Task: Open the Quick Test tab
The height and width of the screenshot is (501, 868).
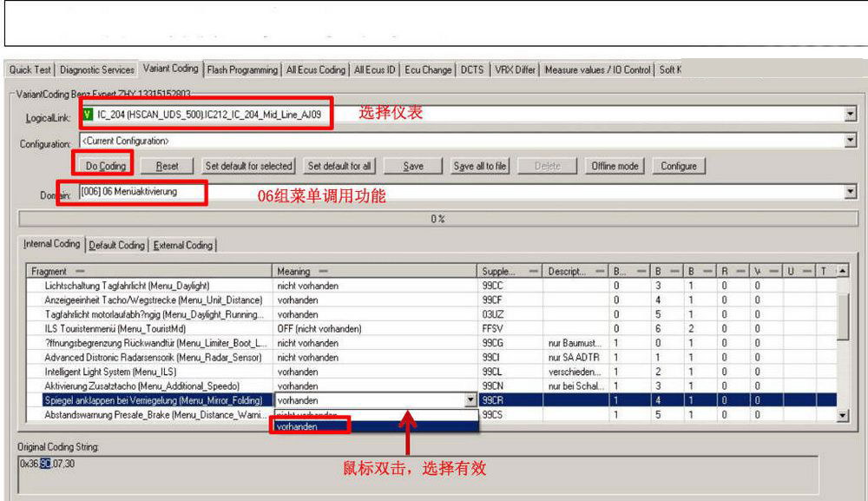Action: tap(30, 69)
